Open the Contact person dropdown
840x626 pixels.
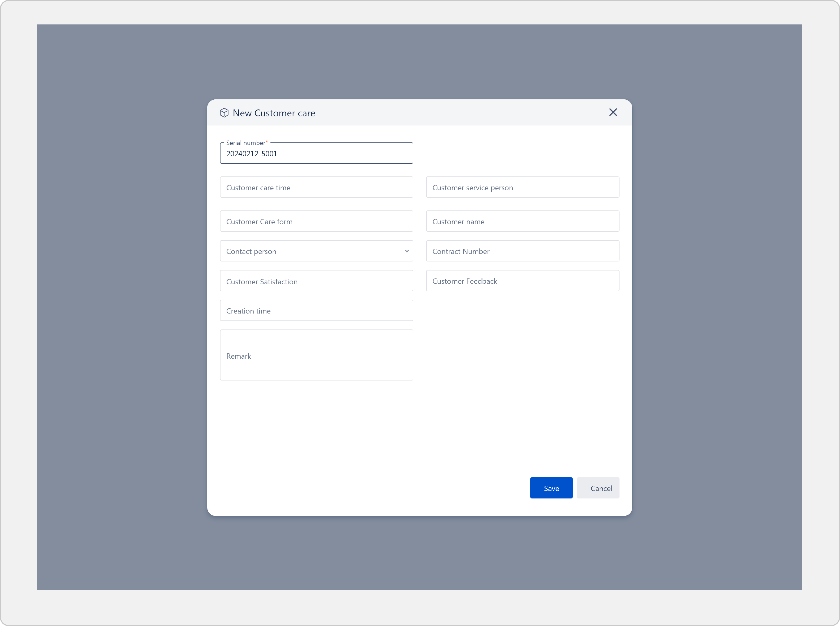pos(316,251)
